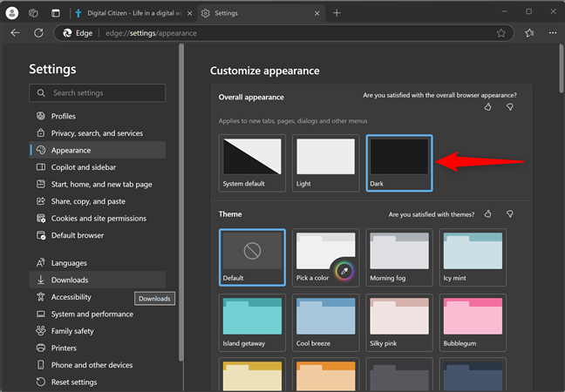Select Light overall appearance

(x=326, y=163)
